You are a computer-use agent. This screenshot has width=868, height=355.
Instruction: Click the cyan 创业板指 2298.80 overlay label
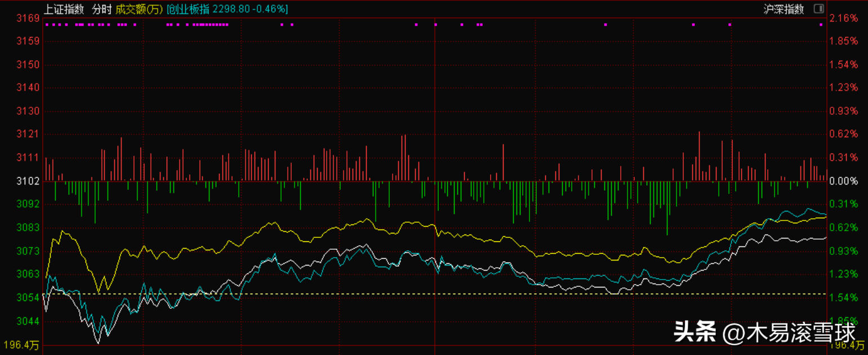click(228, 9)
